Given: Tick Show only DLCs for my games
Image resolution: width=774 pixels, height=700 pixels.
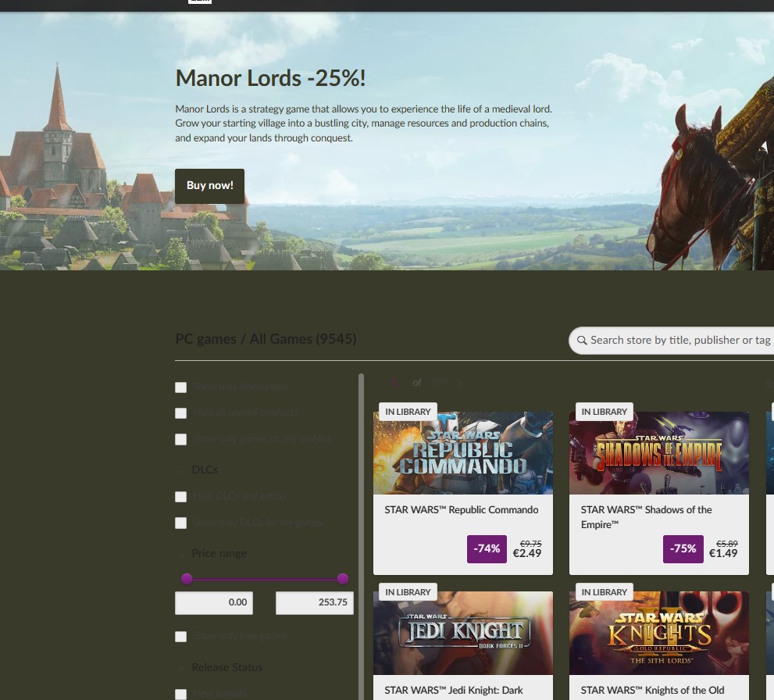Looking at the screenshot, I should pos(180,523).
